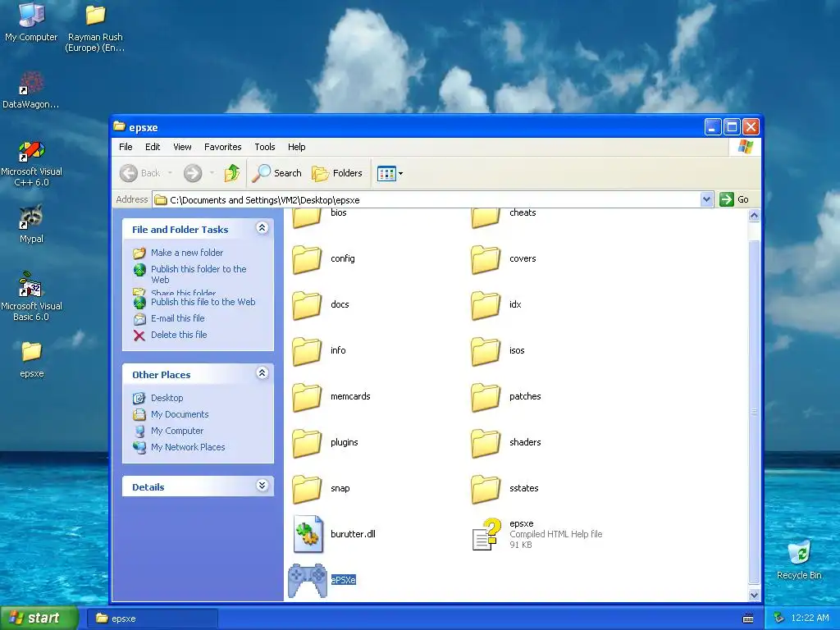Go to My Documents in Other Places
Image resolution: width=840 pixels, height=630 pixels.
(x=180, y=414)
